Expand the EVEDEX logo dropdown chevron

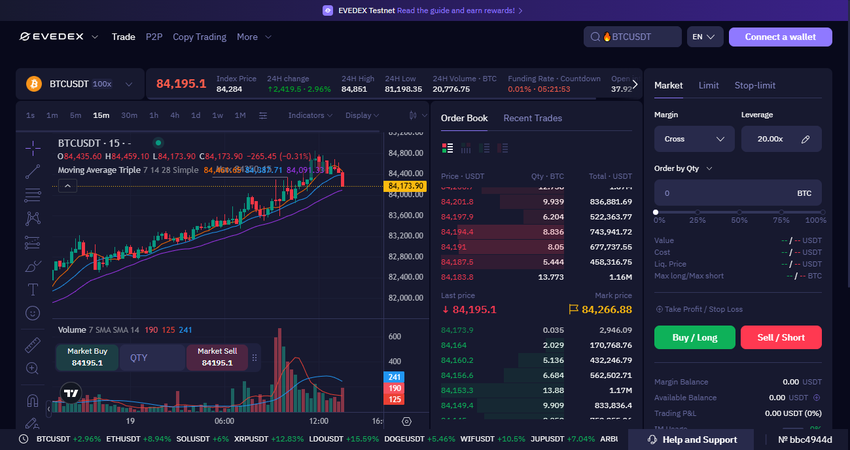click(95, 37)
